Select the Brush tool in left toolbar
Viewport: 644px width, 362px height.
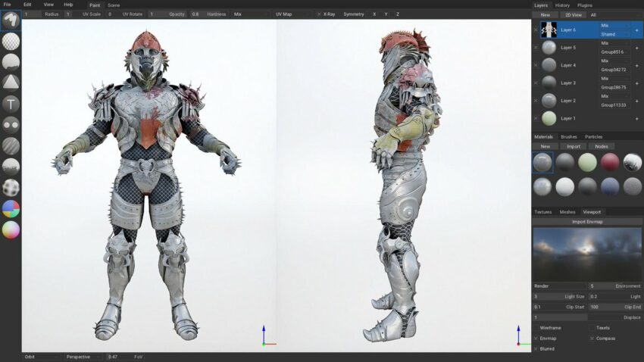point(11,21)
